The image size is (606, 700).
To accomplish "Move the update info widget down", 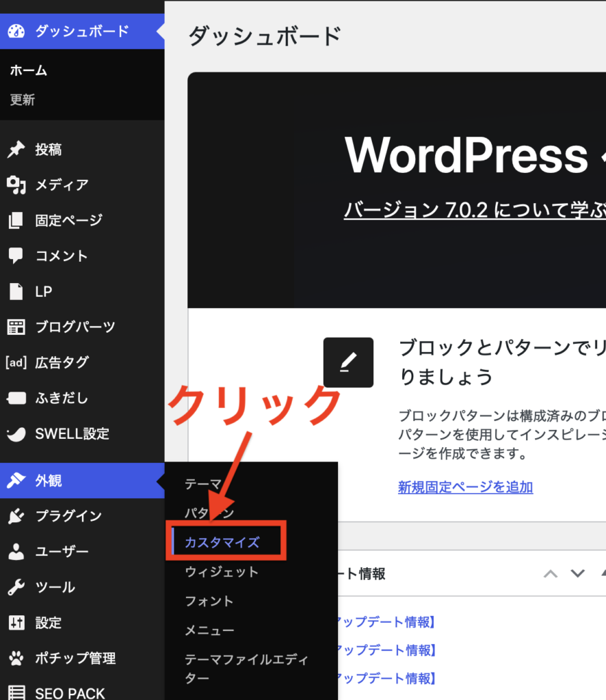I will (577, 574).
